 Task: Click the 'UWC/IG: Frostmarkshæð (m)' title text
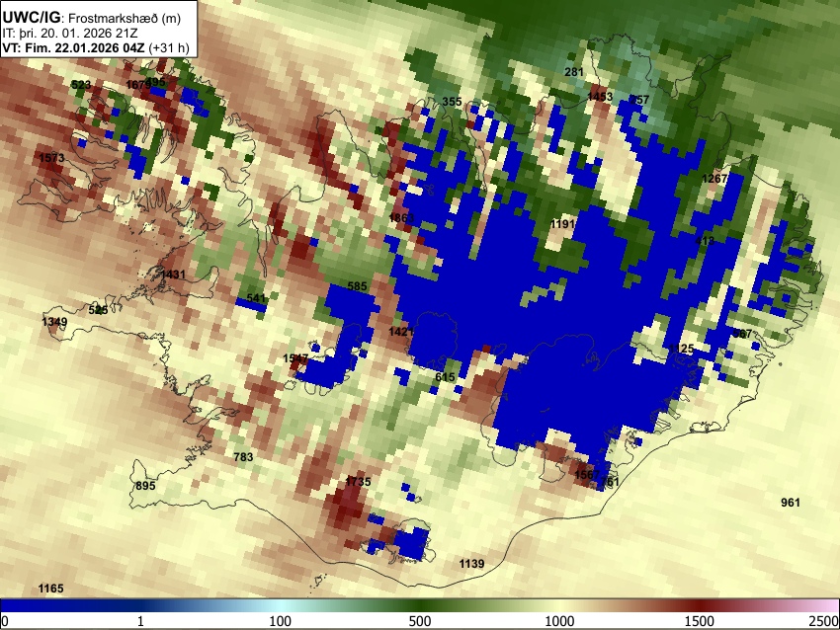tap(92, 18)
